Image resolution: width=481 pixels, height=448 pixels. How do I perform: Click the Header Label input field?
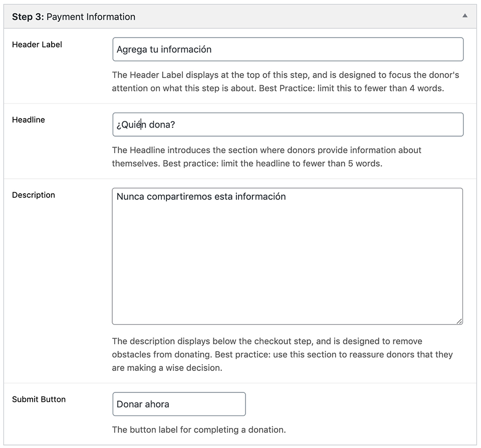(288, 50)
